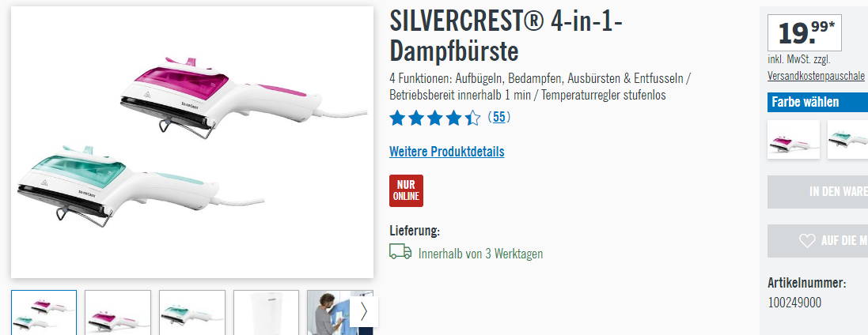868x335 pixels.
Task: Click the main product image
Action: point(192,142)
